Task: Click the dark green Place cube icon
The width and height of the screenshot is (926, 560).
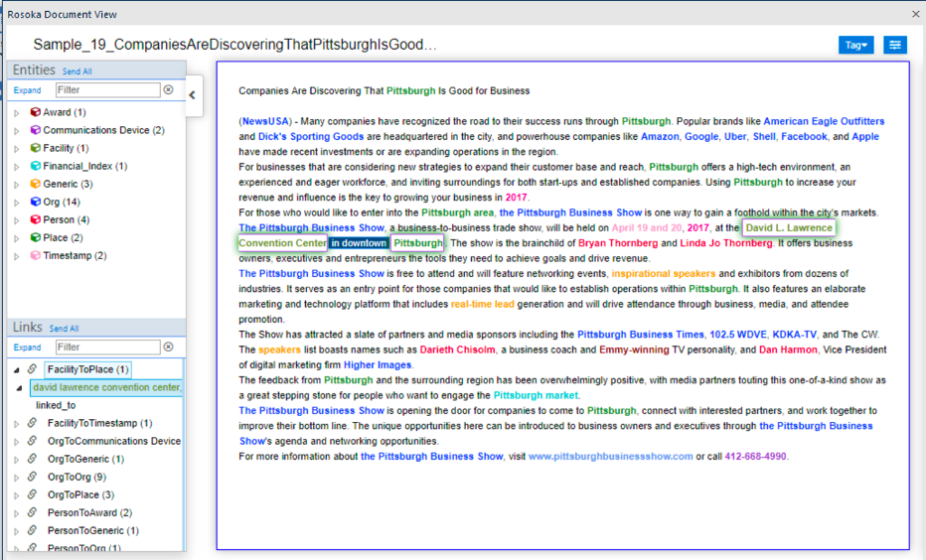Action: click(36, 237)
